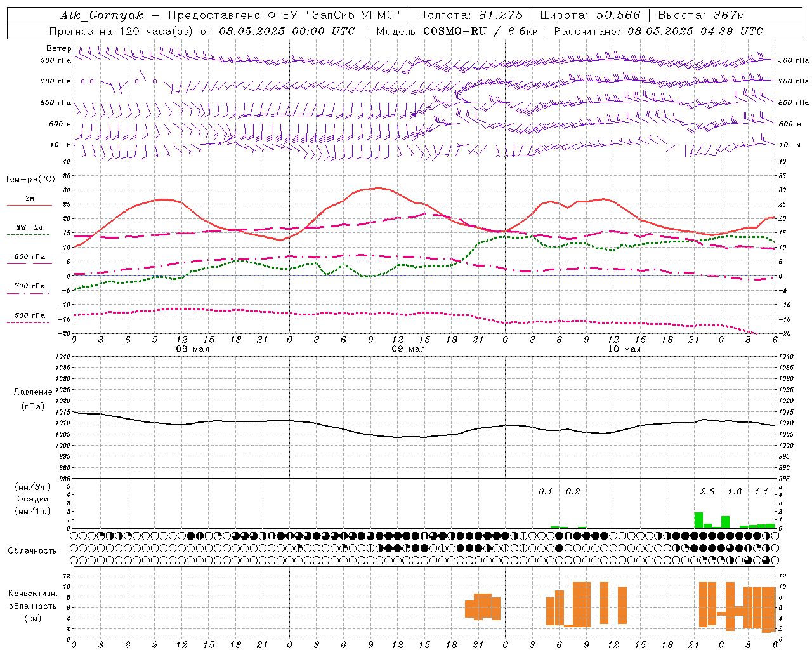Click the 850 гПа temperature legend entry
Image resolution: width=812 pixels, height=650 pixels.
30,257
